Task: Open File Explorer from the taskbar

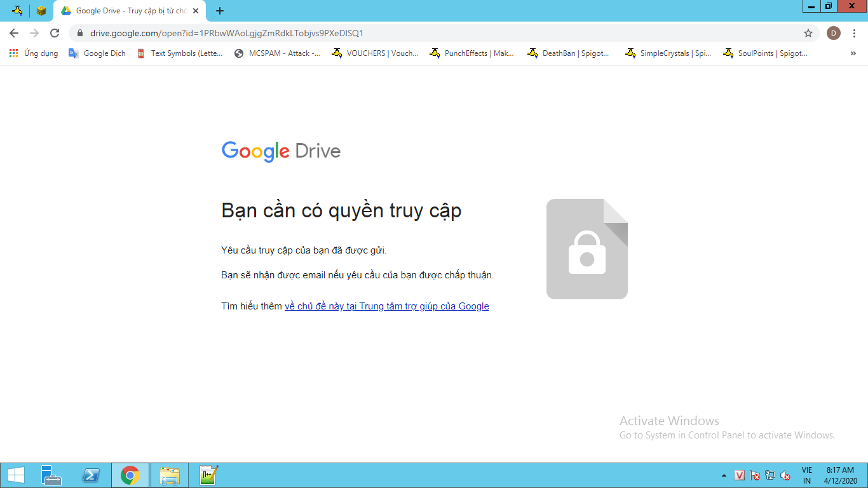Action: pyautogui.click(x=170, y=475)
